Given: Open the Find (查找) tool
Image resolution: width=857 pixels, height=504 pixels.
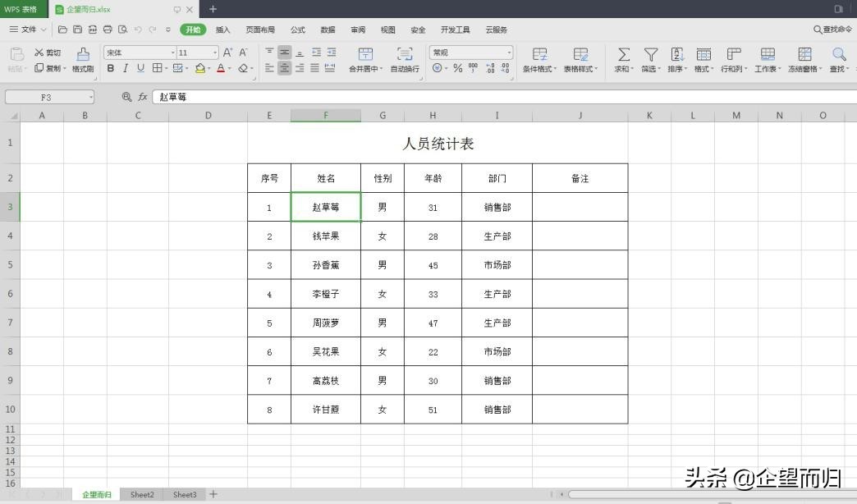Looking at the screenshot, I should 836,59.
